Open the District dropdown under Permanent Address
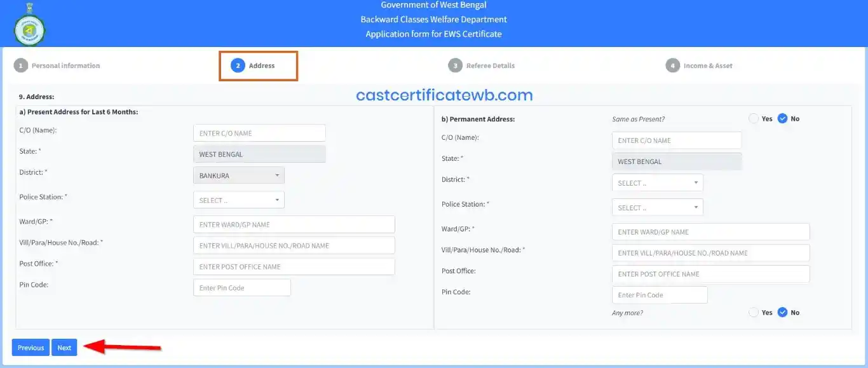 pos(657,182)
